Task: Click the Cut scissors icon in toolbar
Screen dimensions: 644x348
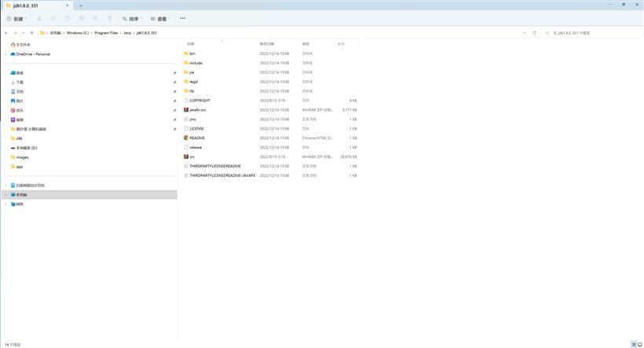Action: tap(39, 19)
